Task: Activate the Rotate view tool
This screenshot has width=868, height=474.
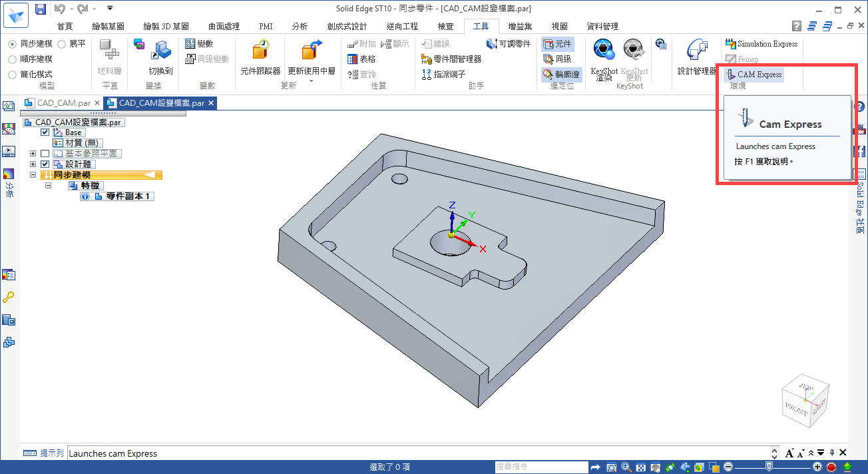Action: coord(670,467)
